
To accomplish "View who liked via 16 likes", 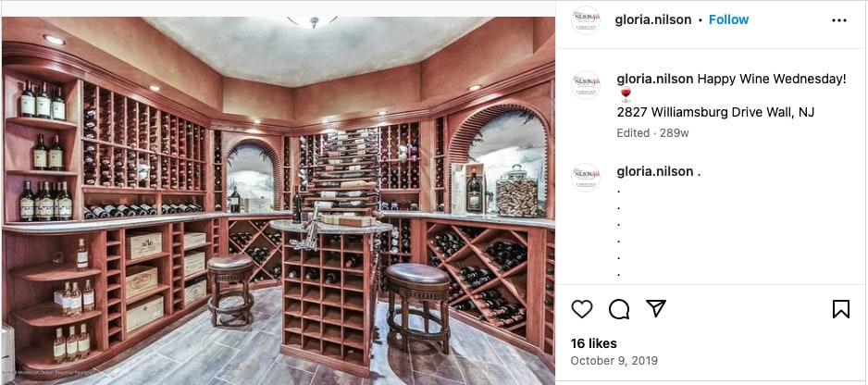I will [593, 343].
